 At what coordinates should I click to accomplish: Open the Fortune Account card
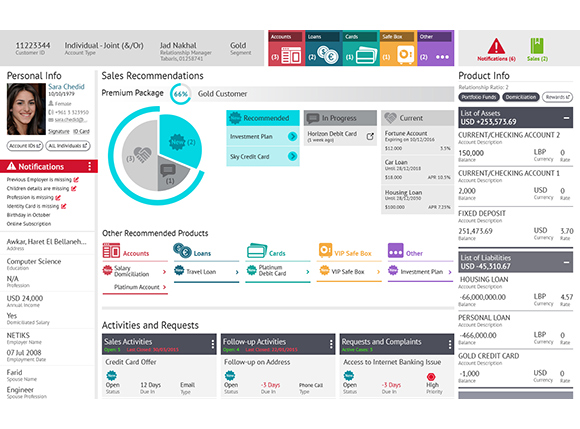(418, 140)
